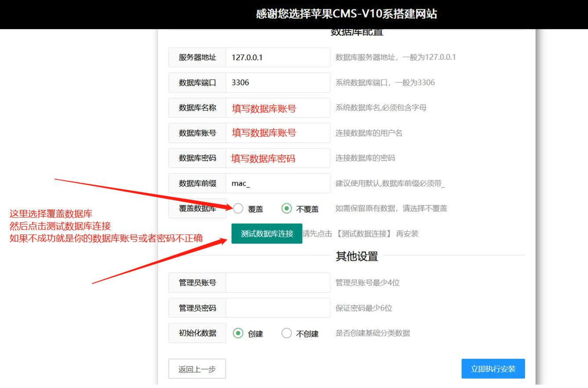点击管理员密码输入框
Image resolution: width=588 pixels, height=388 pixels.
tap(278, 308)
